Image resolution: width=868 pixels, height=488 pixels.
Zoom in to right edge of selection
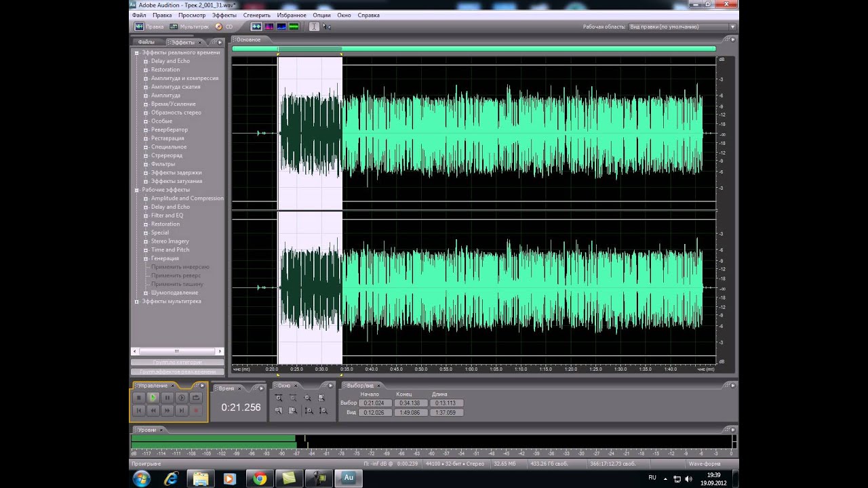(293, 410)
